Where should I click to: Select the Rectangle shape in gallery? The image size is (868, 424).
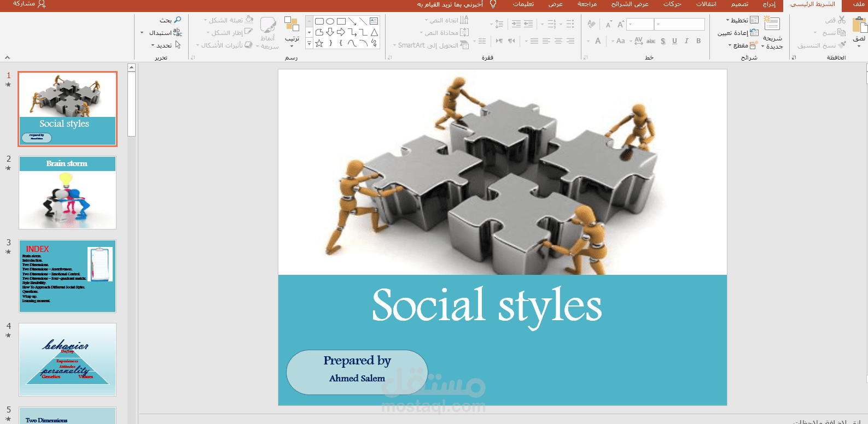[341, 21]
